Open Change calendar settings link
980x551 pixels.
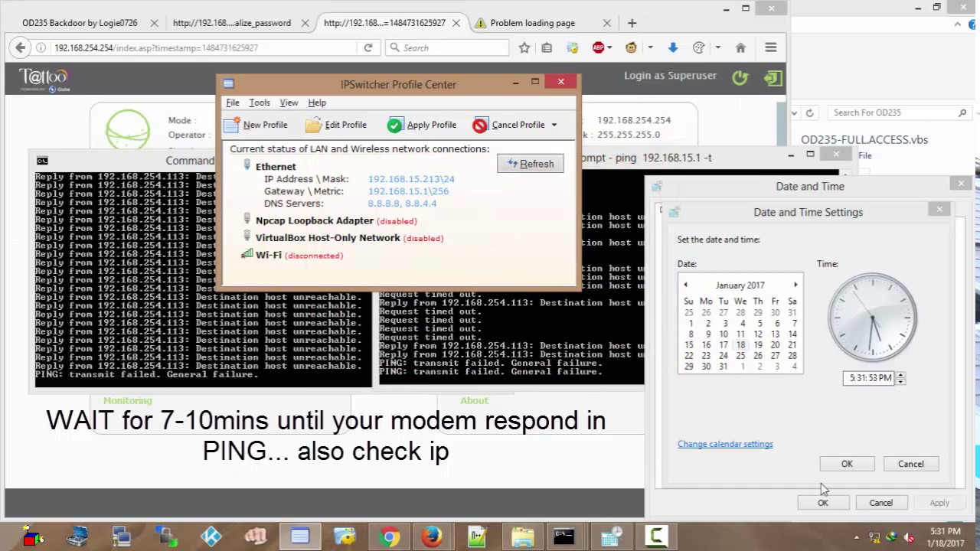click(725, 444)
